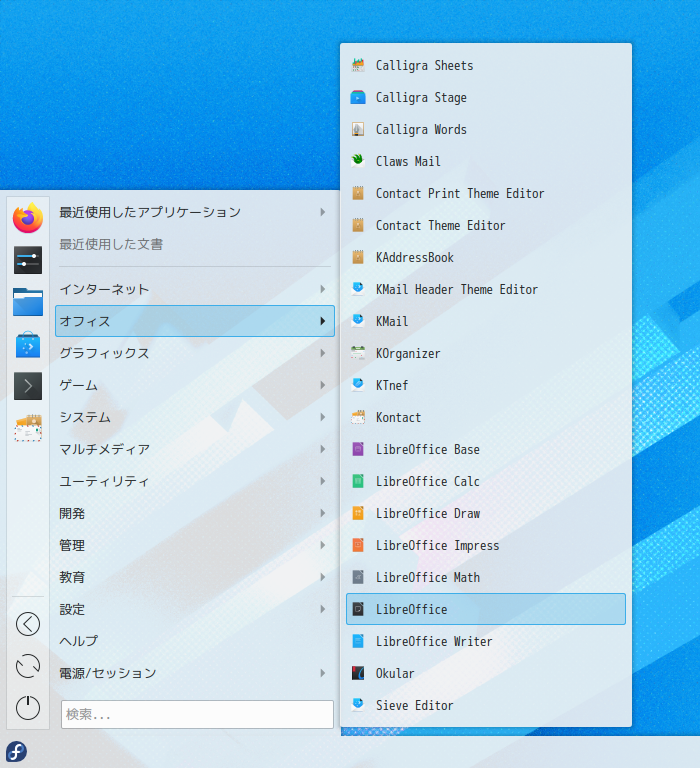Launch Discover software store bag icon
Image resolution: width=700 pixels, height=768 pixels.
(28, 344)
